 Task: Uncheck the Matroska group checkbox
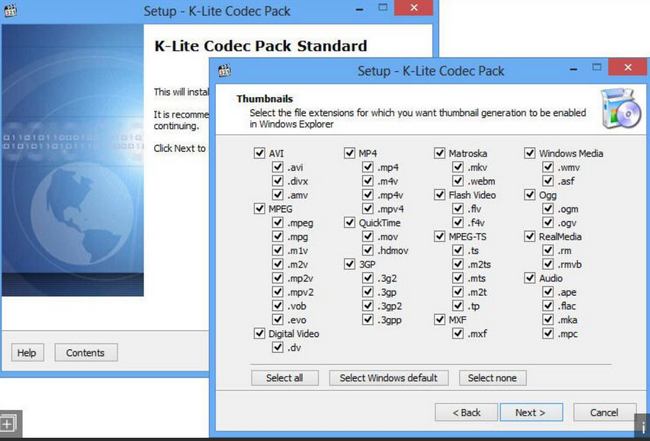[x=439, y=153]
